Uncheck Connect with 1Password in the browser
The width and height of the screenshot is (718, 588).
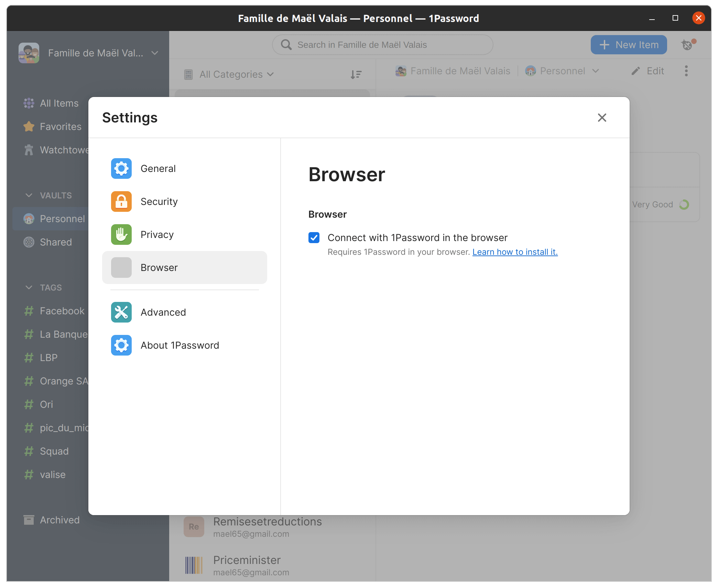click(314, 238)
